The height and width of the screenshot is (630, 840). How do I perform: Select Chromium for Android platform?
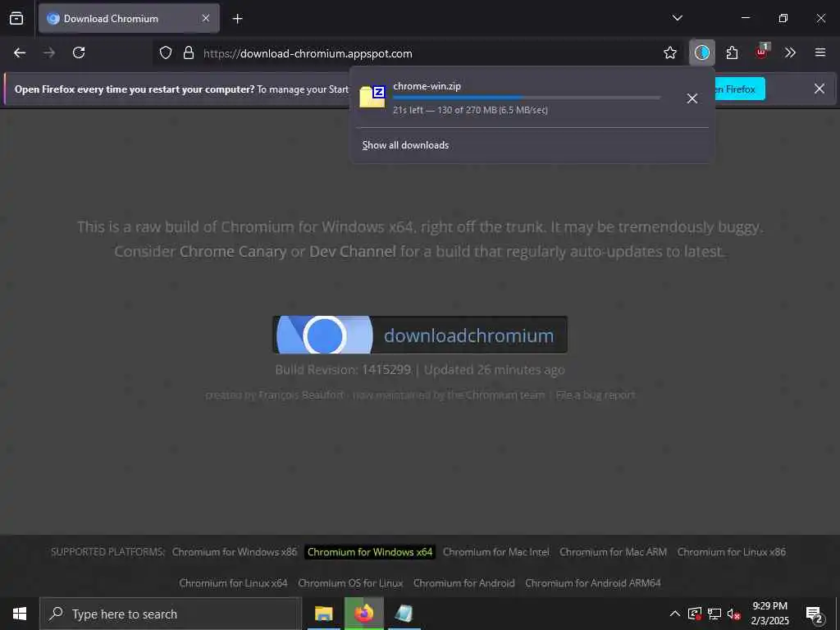[x=464, y=583]
